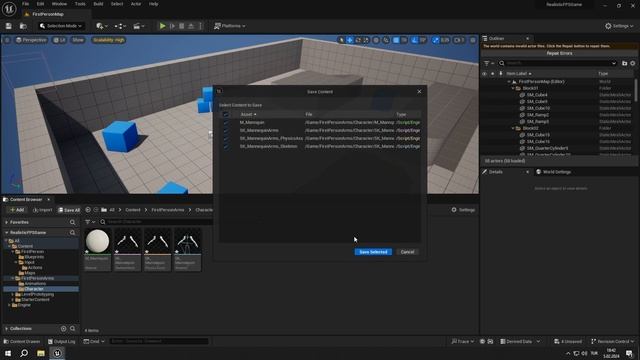Open the Lit view mode menu
Viewport: 640px width, 360px height.
click(60, 40)
